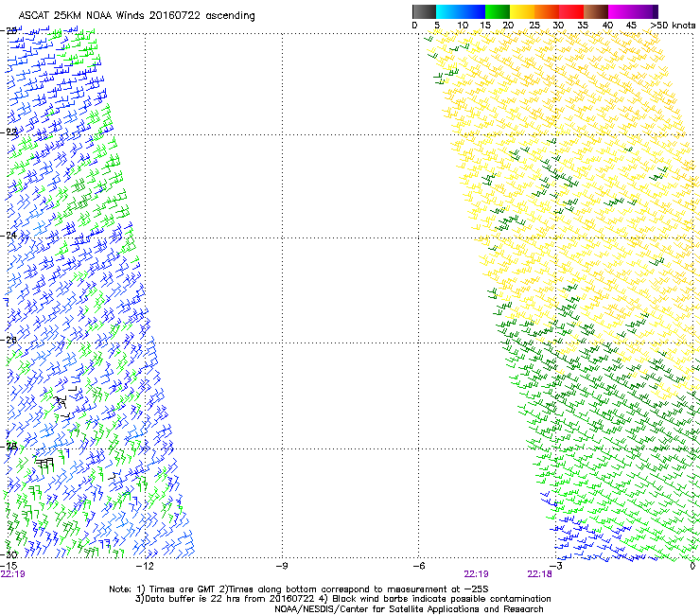
Task: Click the yellow 20–25 knots legend segment
Action: [x=522, y=11]
